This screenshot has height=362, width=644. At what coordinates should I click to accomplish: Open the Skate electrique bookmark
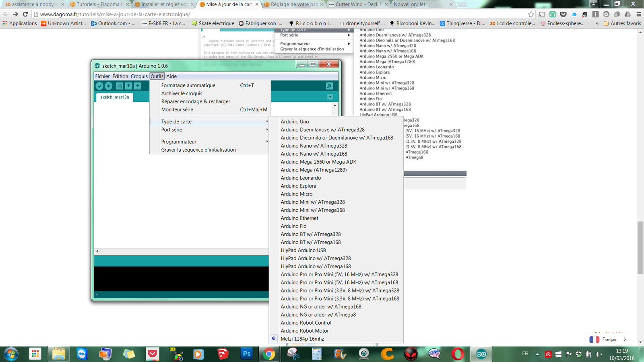213,23
